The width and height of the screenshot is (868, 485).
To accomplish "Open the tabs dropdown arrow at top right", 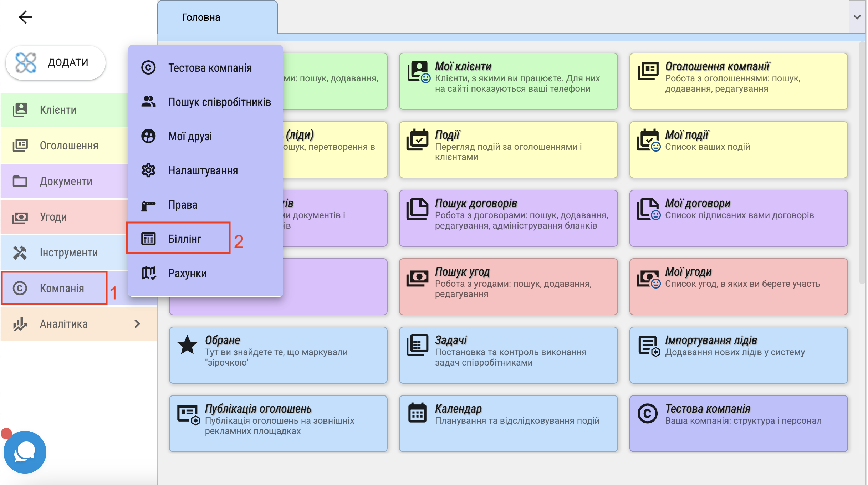I will pyautogui.click(x=857, y=17).
